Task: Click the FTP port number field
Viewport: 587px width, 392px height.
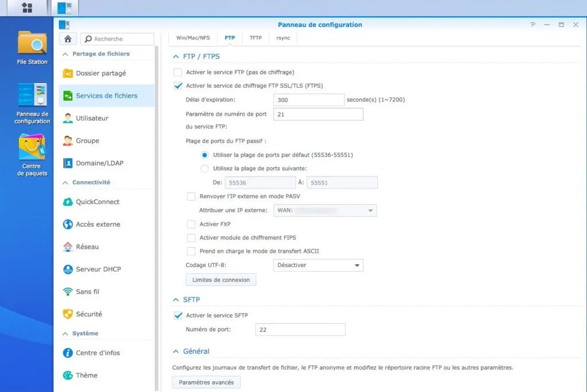Action: (318, 115)
